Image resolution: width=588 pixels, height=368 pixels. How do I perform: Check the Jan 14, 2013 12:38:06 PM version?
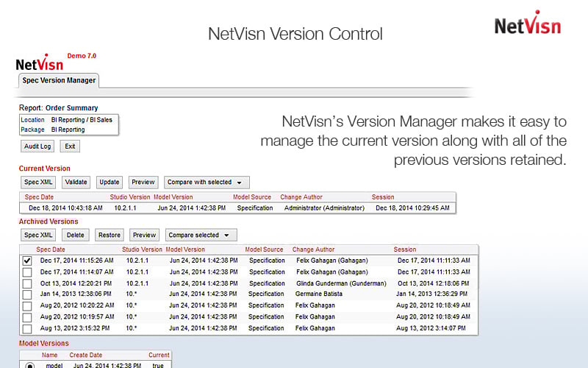(x=27, y=294)
